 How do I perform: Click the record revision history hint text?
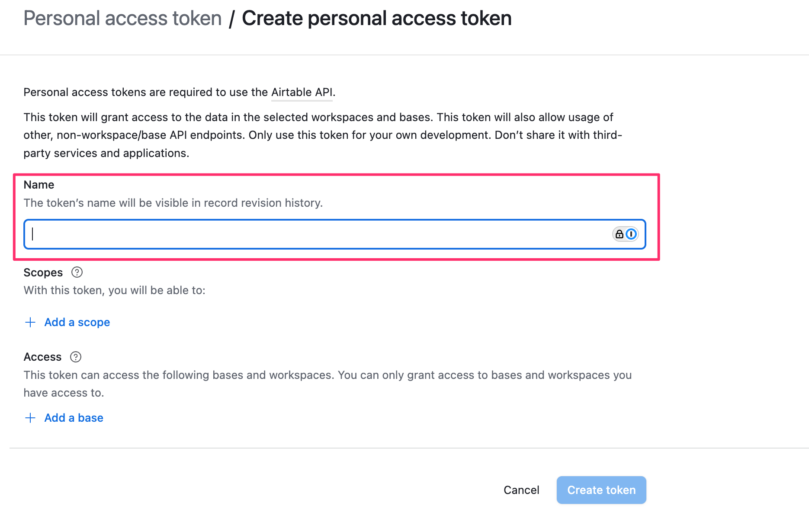(x=173, y=203)
